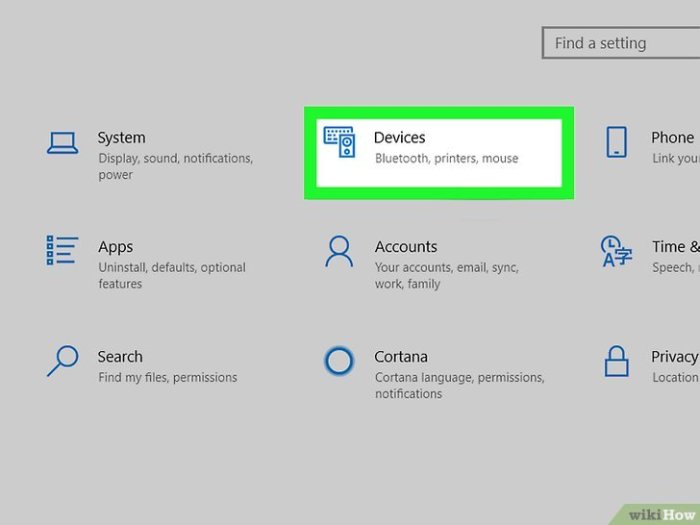Click 'Find my files, permissions' description

pyautogui.click(x=168, y=378)
